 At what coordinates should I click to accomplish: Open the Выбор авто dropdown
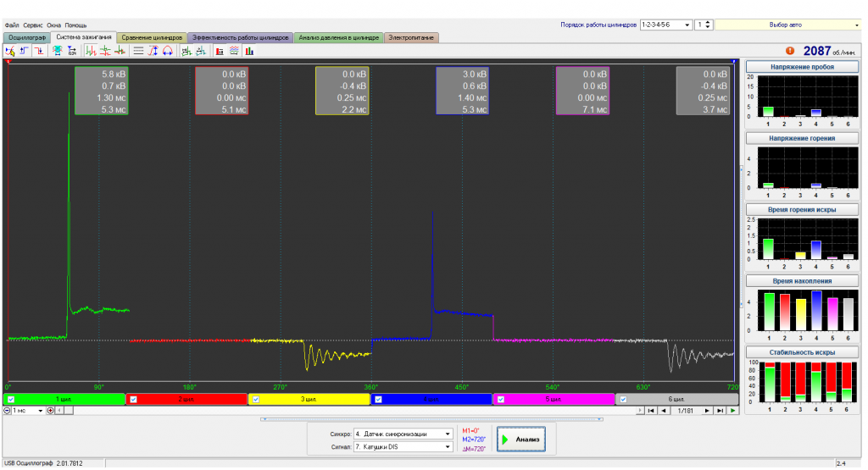tap(787, 25)
